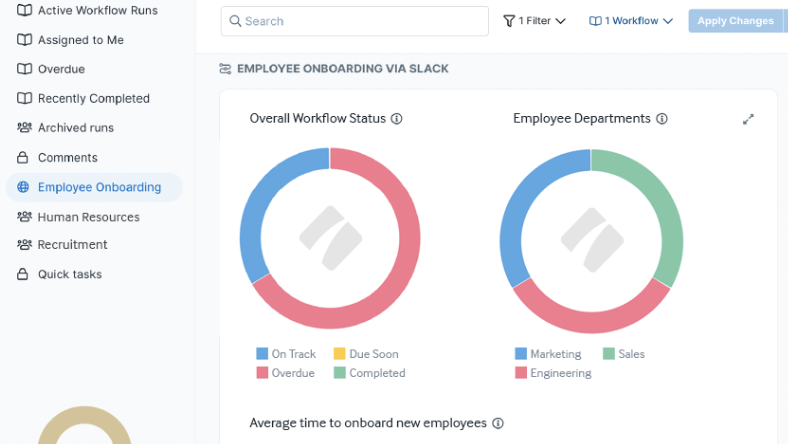Viewport: 788px width, 444px height.
Task: Click the lock icon beside Comments
Action: [24, 158]
